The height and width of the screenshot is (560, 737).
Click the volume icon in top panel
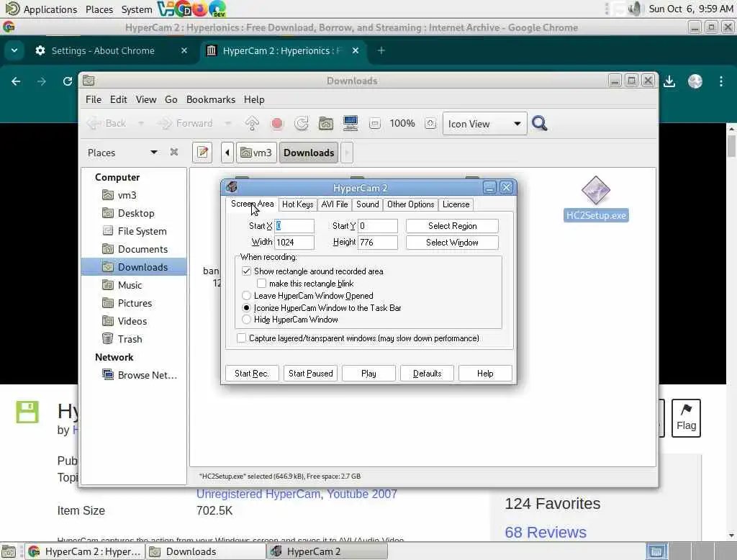click(634, 9)
